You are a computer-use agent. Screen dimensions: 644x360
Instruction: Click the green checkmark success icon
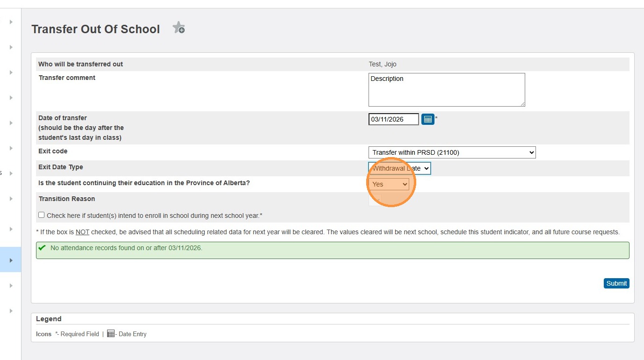click(x=43, y=248)
